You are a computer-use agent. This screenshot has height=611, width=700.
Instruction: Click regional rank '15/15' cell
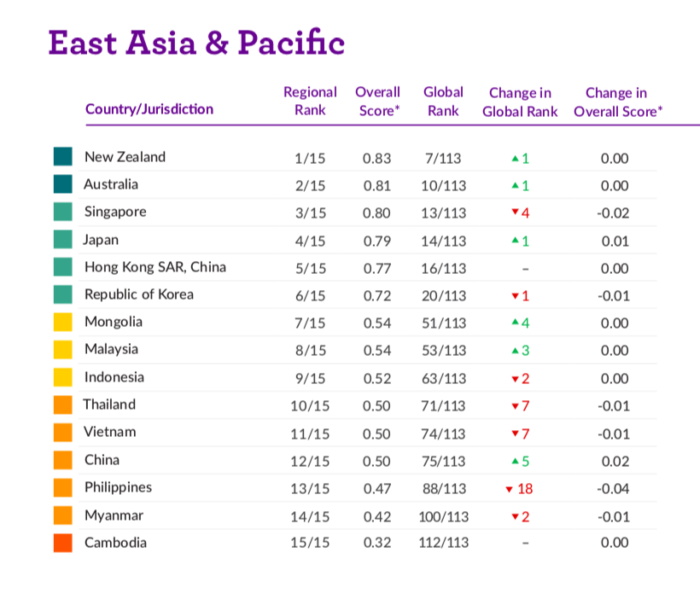click(310, 544)
